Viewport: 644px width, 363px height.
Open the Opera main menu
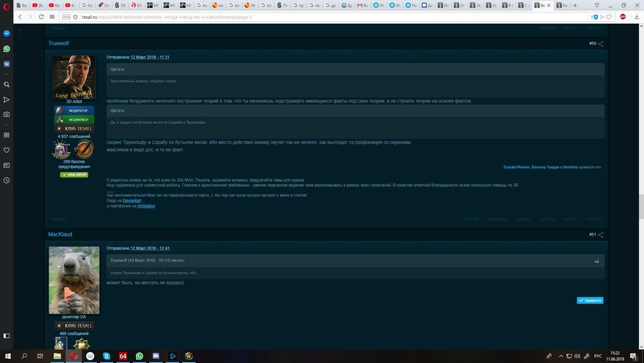[x=6, y=6]
